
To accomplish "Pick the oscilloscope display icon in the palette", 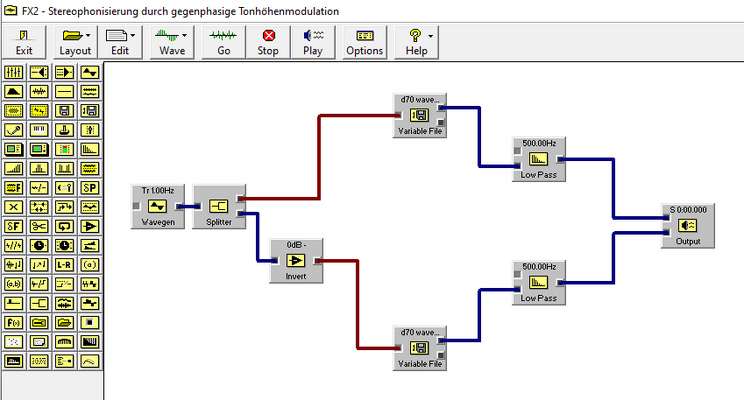I will pyautogui.click(x=13, y=149).
